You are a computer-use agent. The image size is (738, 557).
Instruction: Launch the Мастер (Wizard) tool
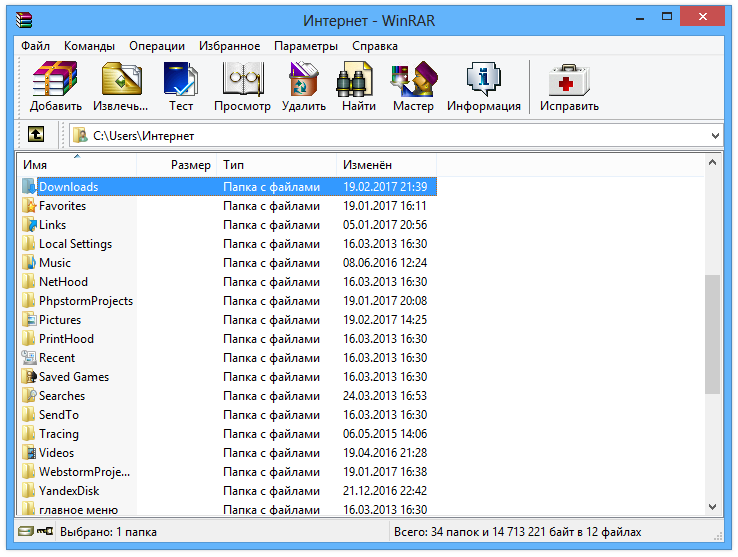point(413,87)
